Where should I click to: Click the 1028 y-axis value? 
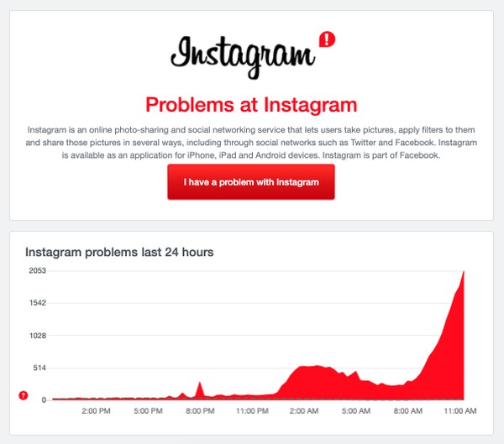coord(38,336)
